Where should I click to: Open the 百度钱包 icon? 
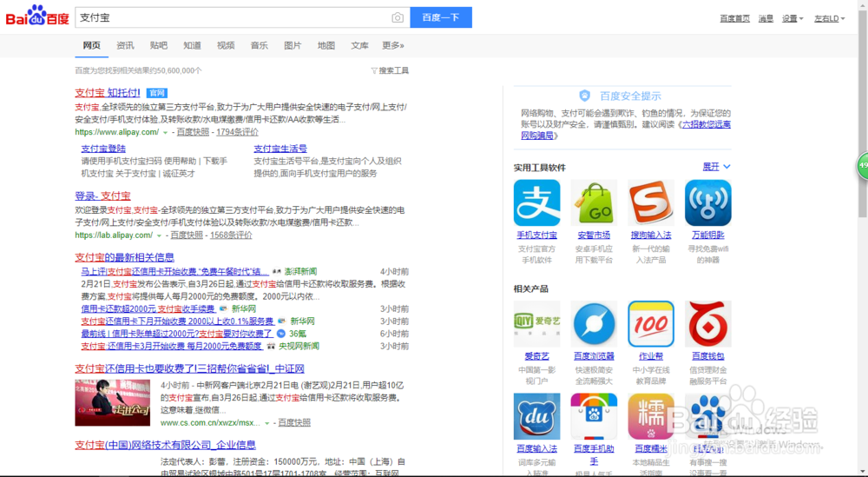(x=707, y=324)
